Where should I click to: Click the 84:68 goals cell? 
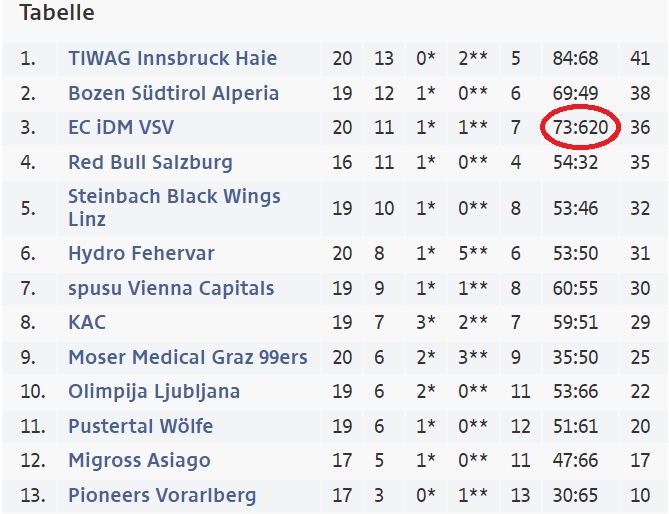coord(575,59)
